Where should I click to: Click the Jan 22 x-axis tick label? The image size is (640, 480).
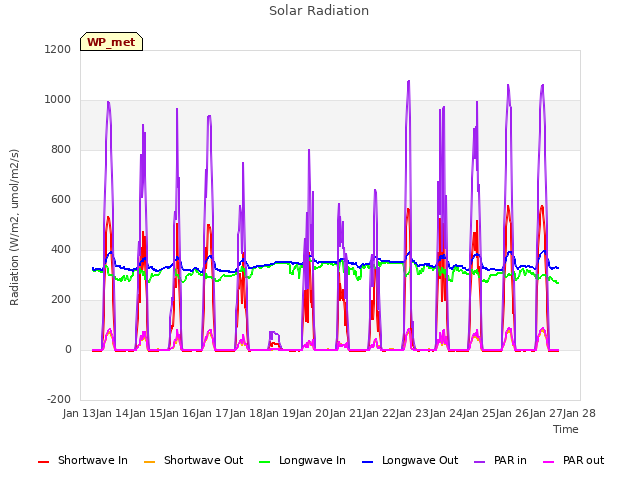pos(379,413)
